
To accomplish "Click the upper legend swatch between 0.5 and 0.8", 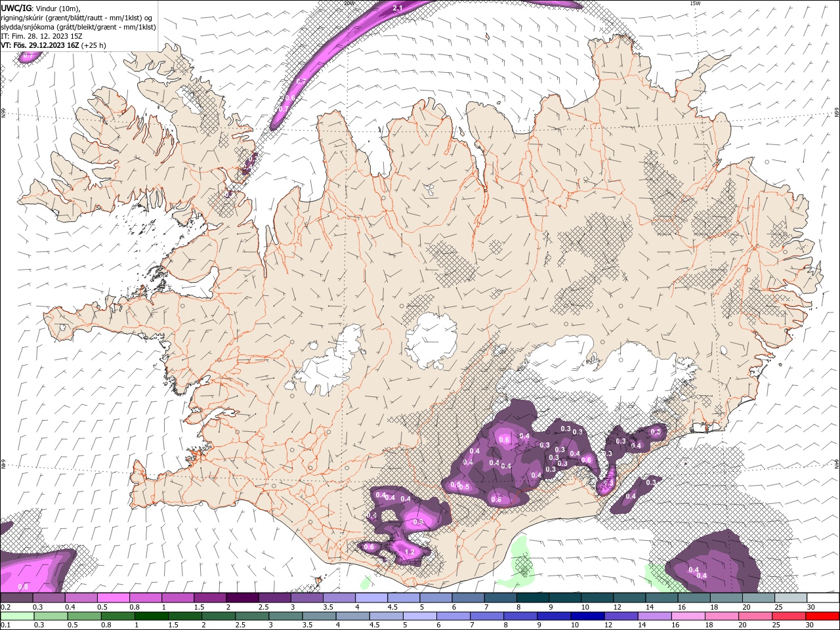I will [x=113, y=598].
